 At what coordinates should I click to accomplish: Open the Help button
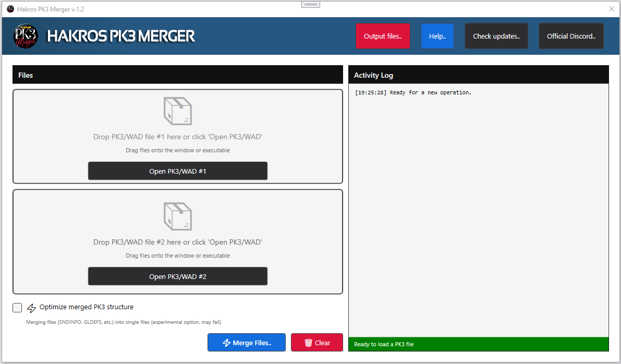point(437,36)
